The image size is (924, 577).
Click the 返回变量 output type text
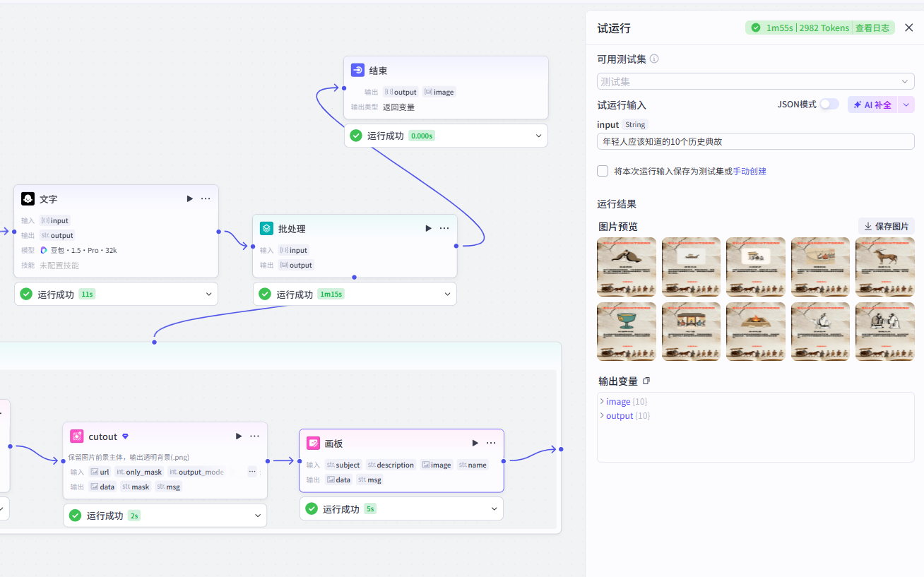398,107
